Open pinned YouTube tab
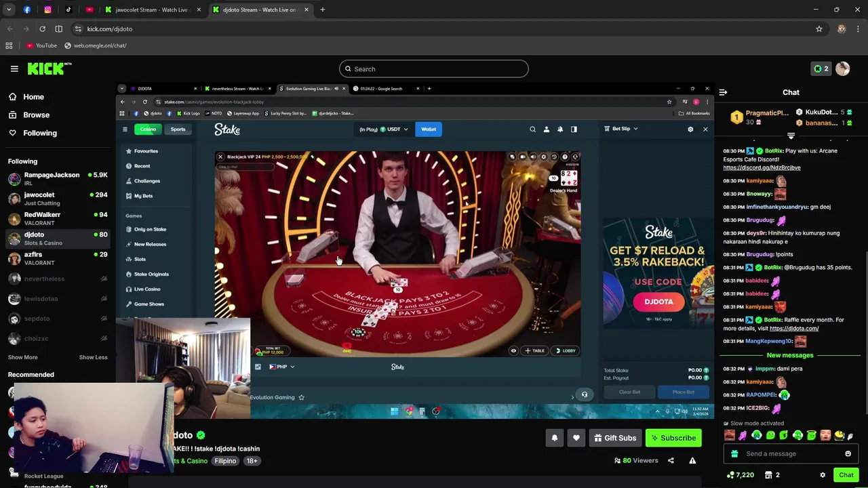The image size is (868, 488). click(90, 9)
